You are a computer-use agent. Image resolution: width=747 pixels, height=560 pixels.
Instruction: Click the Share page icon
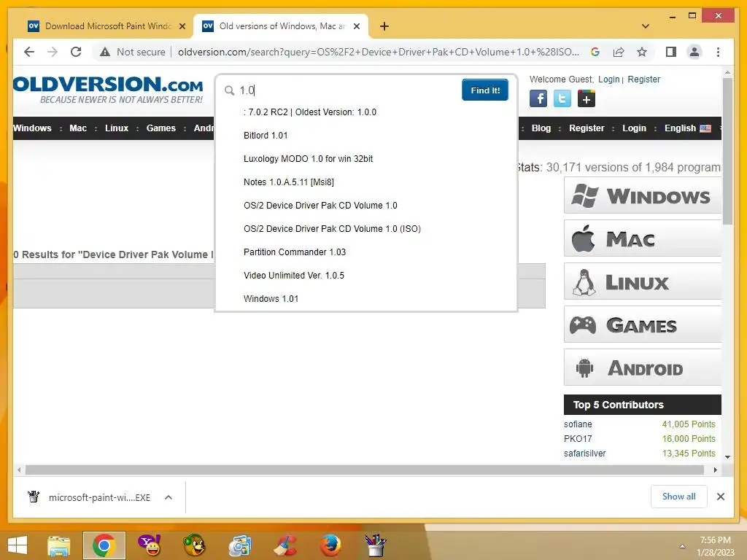619,52
